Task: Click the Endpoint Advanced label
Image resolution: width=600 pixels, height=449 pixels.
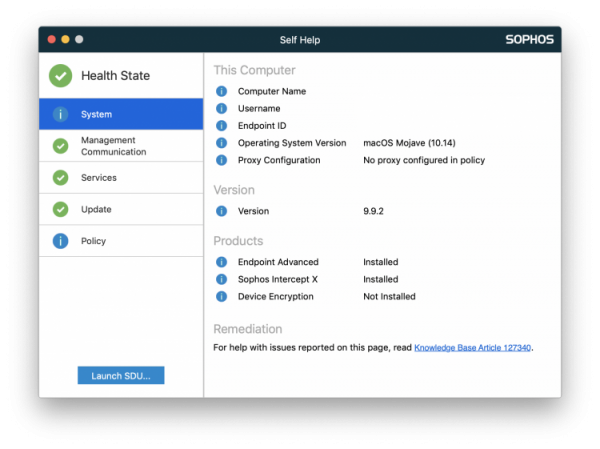Action: 278,262
